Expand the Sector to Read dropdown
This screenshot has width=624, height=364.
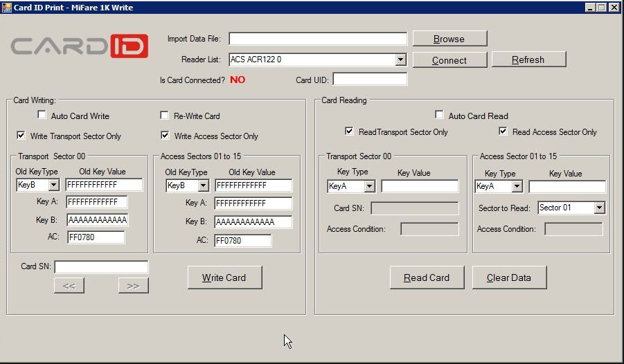coord(599,208)
